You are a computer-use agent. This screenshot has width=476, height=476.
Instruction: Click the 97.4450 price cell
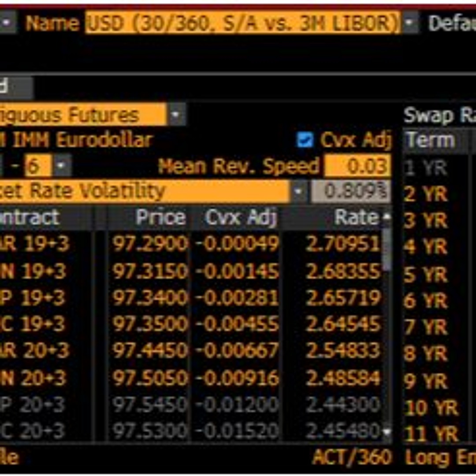(x=150, y=351)
